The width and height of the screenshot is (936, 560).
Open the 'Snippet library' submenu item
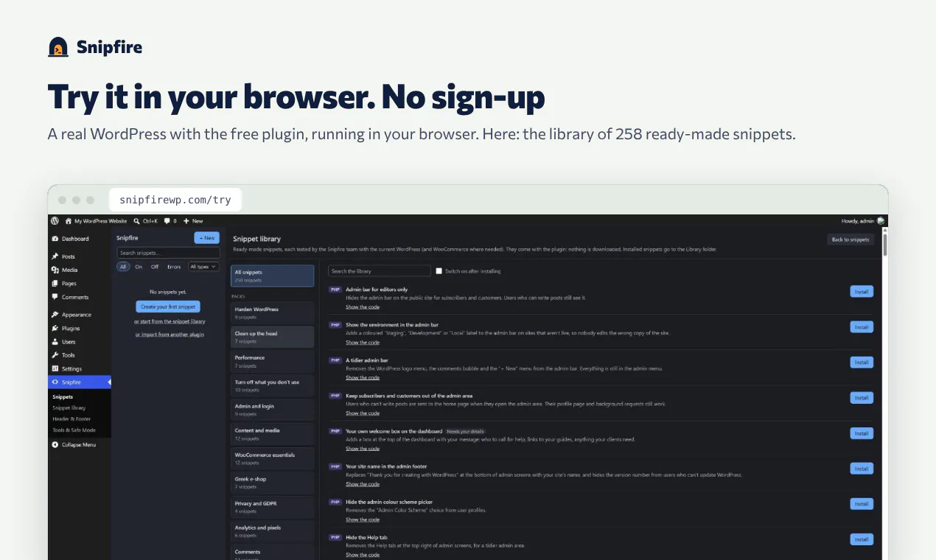point(69,407)
